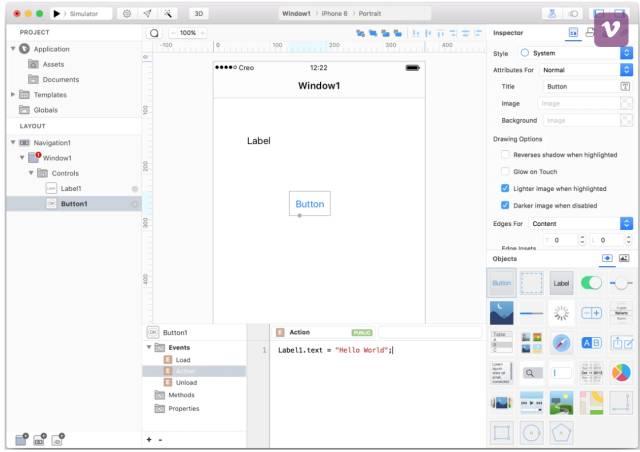Viewport: 640px width, 452px height.
Task: Pick the progress bar object
Action: pyautogui.click(x=531, y=313)
